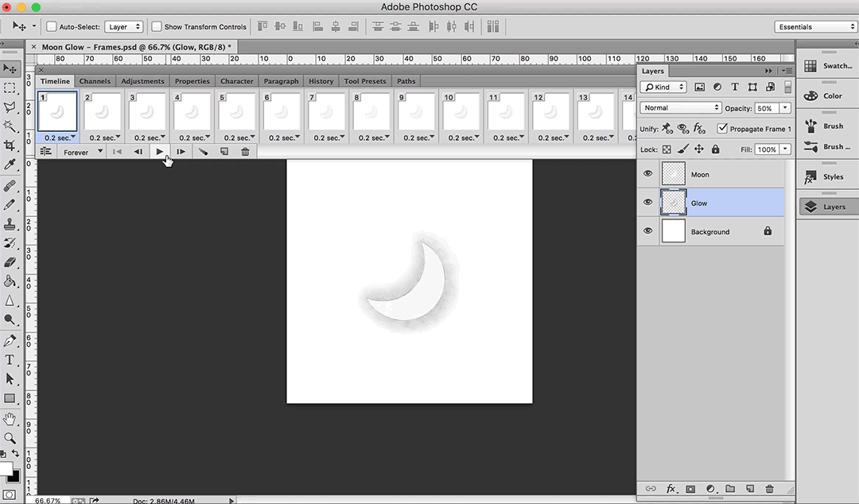The image size is (859, 504).
Task: Select the Zoom tool
Action: (10, 437)
